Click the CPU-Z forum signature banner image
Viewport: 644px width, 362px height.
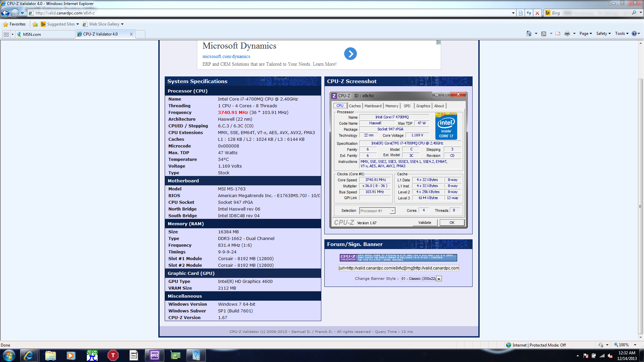[x=398, y=257]
